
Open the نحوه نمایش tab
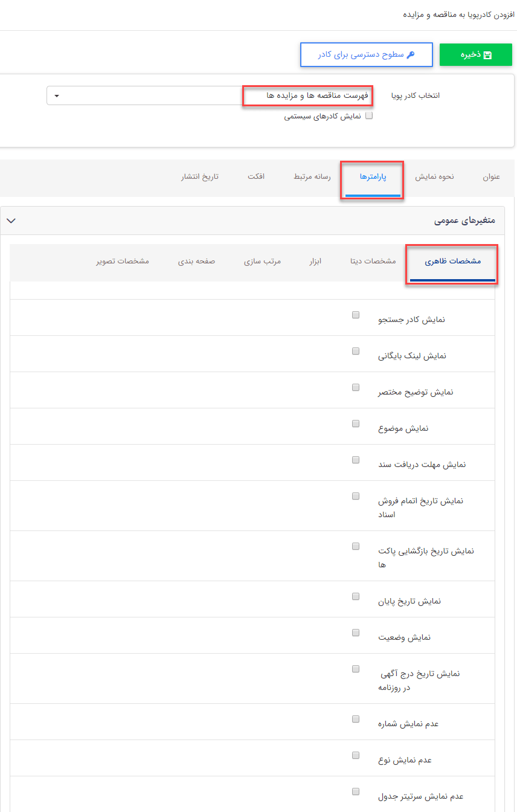[x=435, y=176]
